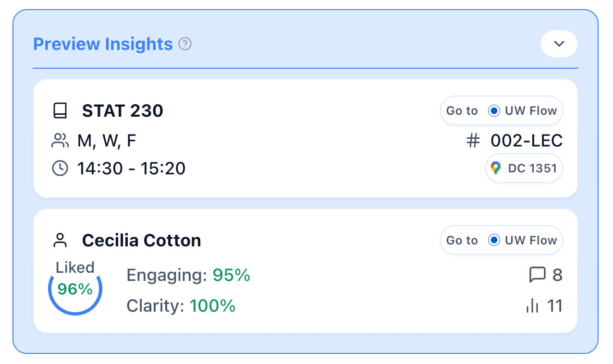Click the Clarity 100% stat
The width and height of the screenshot is (613, 364).
point(181,306)
